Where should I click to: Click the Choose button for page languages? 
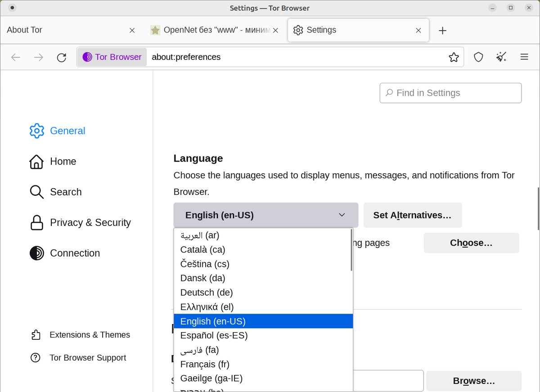[471, 243]
